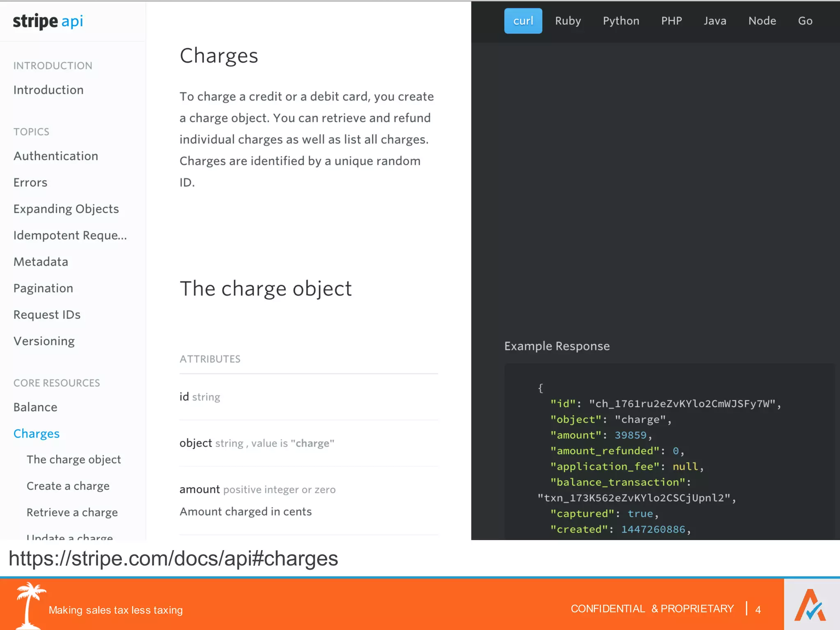840x630 pixels.
Task: Open the Authentication topic
Action: pos(56,156)
